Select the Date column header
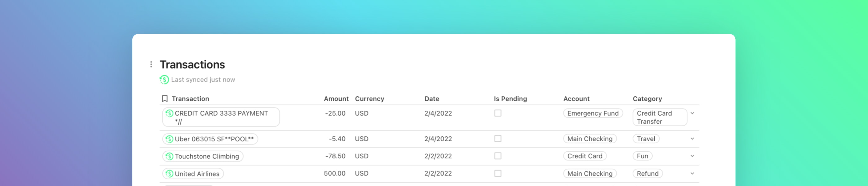This screenshot has width=868, height=186. click(x=432, y=99)
